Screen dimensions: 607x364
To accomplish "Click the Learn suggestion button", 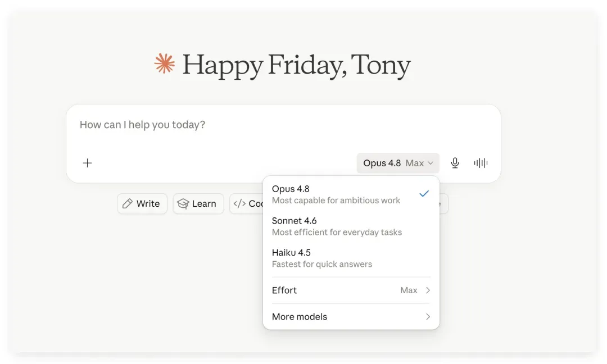I will coord(198,203).
